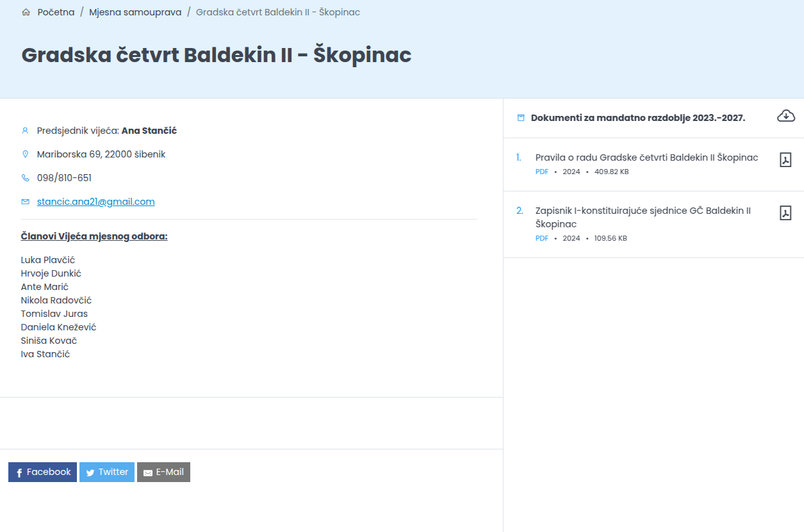Click current breadcrumb Gradska četvrt Baldekin II
The width and height of the screenshot is (804, 532).
click(x=278, y=12)
